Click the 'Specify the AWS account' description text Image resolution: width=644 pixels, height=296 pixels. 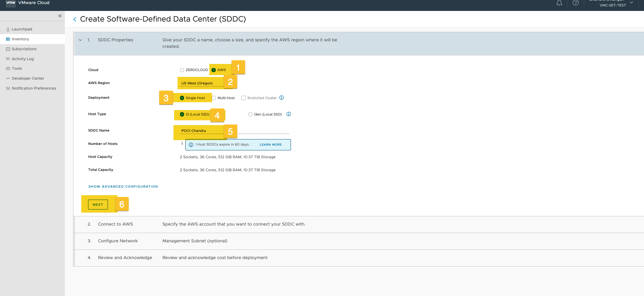pos(234,225)
